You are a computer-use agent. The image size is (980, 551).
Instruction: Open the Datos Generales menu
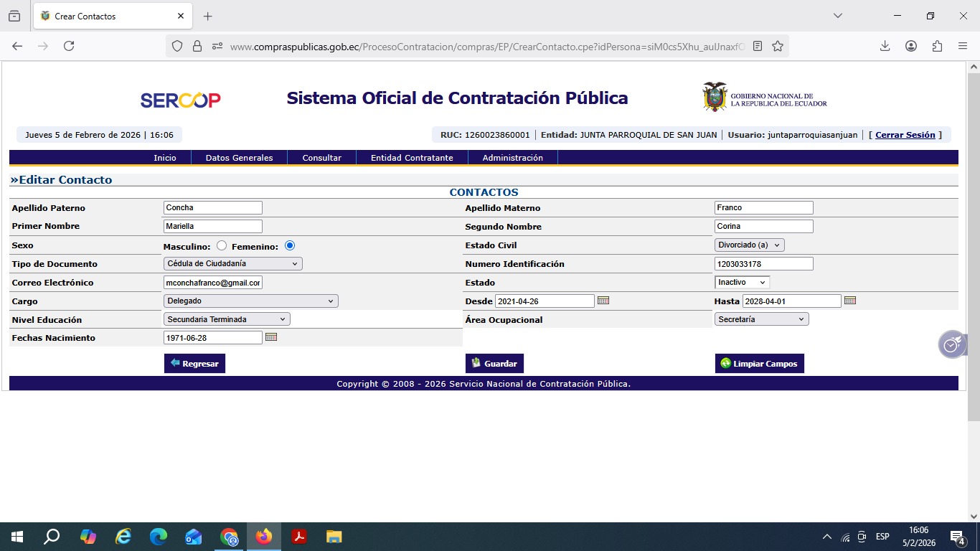pos(239,158)
